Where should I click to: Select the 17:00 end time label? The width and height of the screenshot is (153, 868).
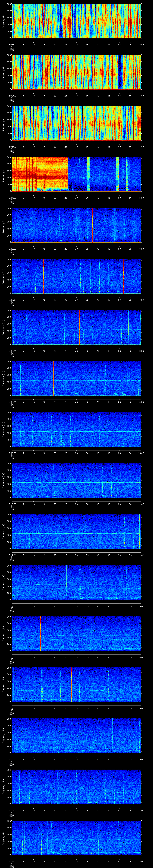[x=141, y=810]
